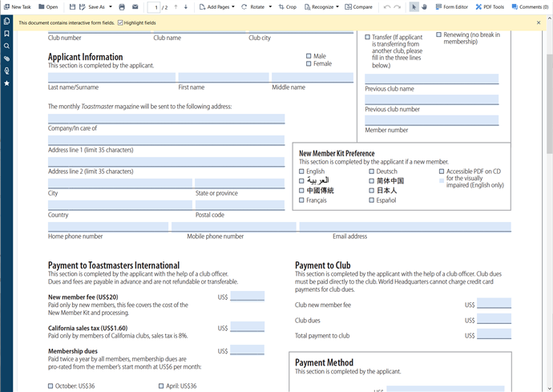Click the Save floppy disk icon
The height and width of the screenshot is (392, 553).
click(x=72, y=6)
